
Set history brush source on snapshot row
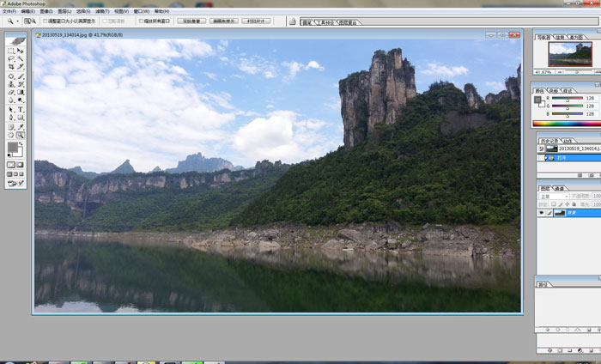(x=541, y=149)
